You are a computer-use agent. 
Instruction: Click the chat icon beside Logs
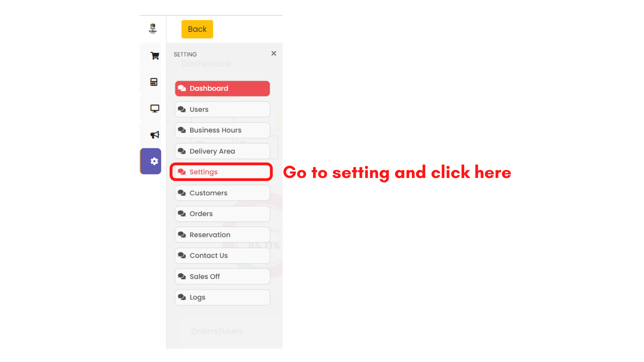182,297
